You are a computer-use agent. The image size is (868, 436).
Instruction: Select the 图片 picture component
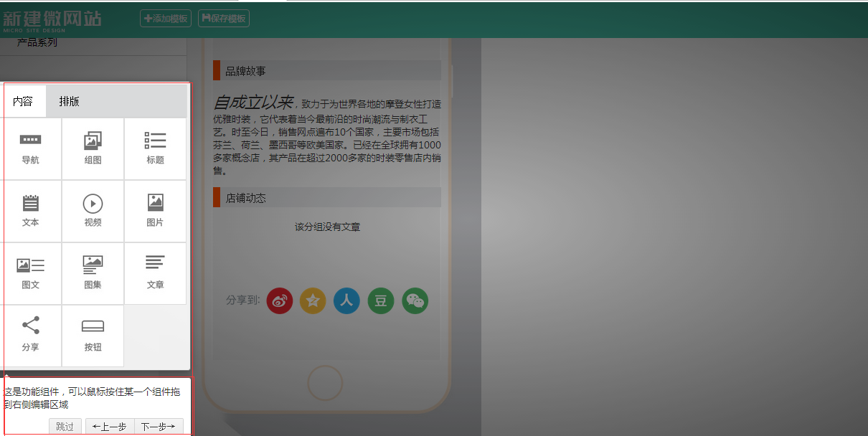pyautogui.click(x=156, y=212)
